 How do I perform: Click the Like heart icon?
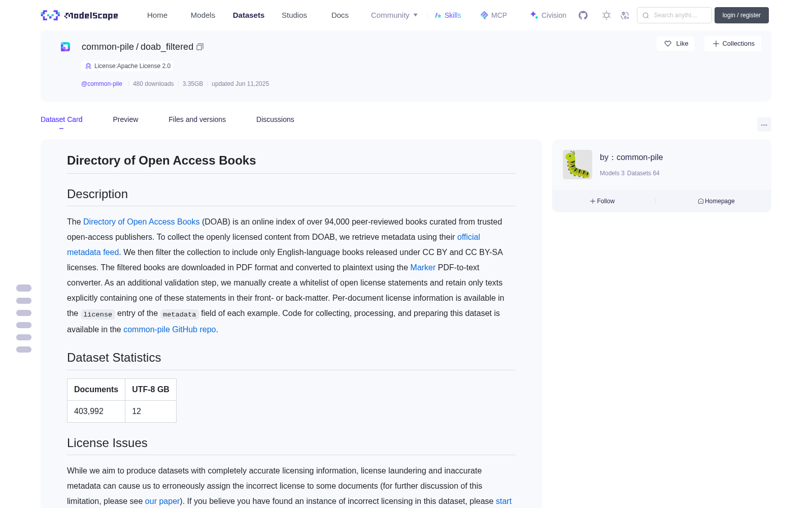[x=668, y=44]
